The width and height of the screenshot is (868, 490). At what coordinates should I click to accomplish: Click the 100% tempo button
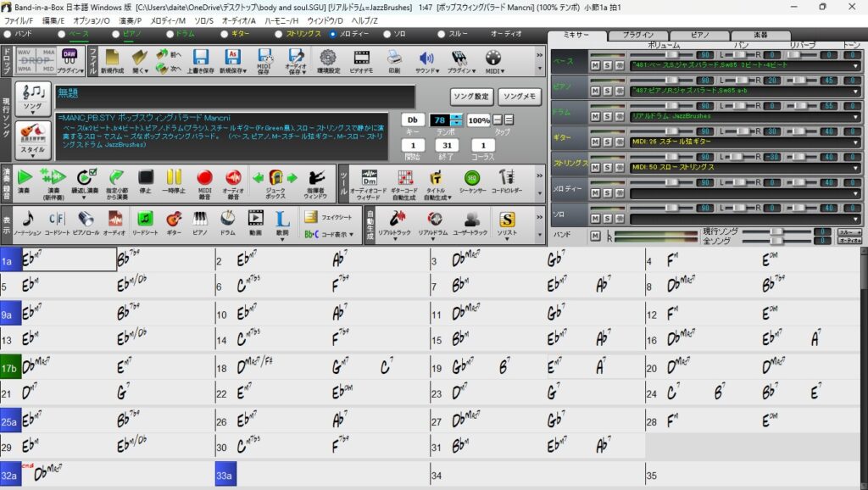pyautogui.click(x=478, y=120)
